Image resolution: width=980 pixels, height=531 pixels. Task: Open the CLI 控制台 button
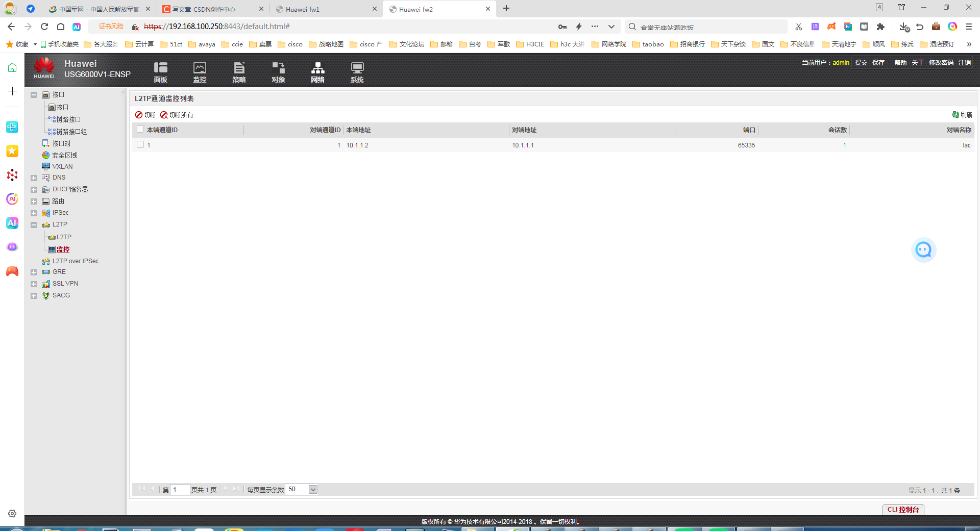(x=903, y=510)
